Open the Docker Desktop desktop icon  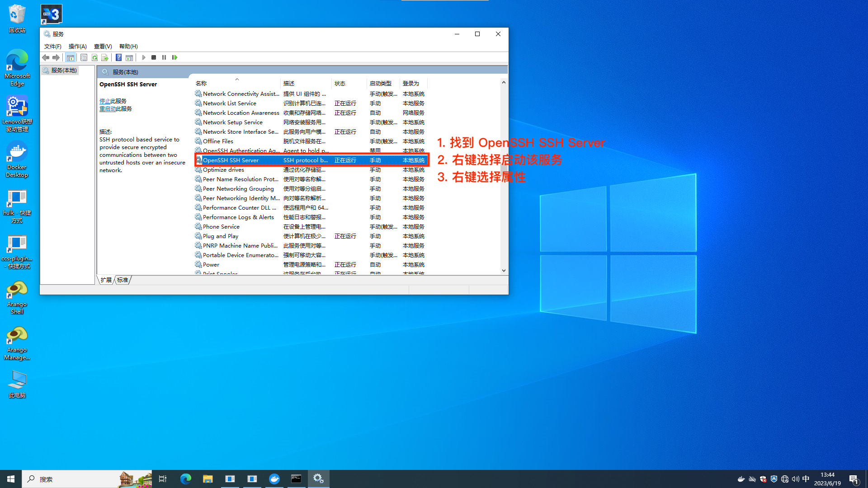click(x=17, y=160)
